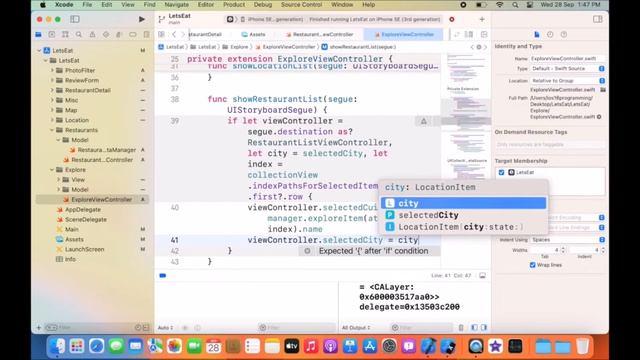Open the Indent Using Spaces dropdown
Image resolution: width=640 pixels, height=360 pixels.
tap(567, 240)
